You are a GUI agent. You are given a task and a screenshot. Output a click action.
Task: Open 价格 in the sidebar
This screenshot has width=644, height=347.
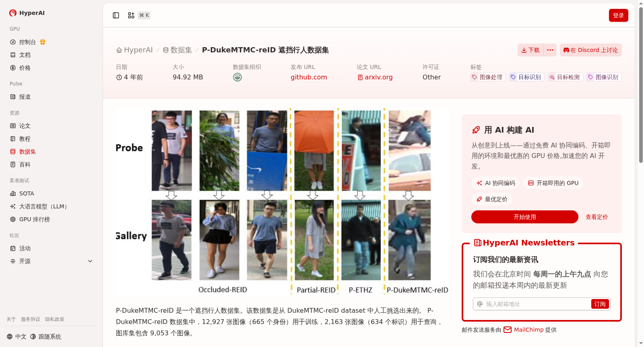pos(25,68)
